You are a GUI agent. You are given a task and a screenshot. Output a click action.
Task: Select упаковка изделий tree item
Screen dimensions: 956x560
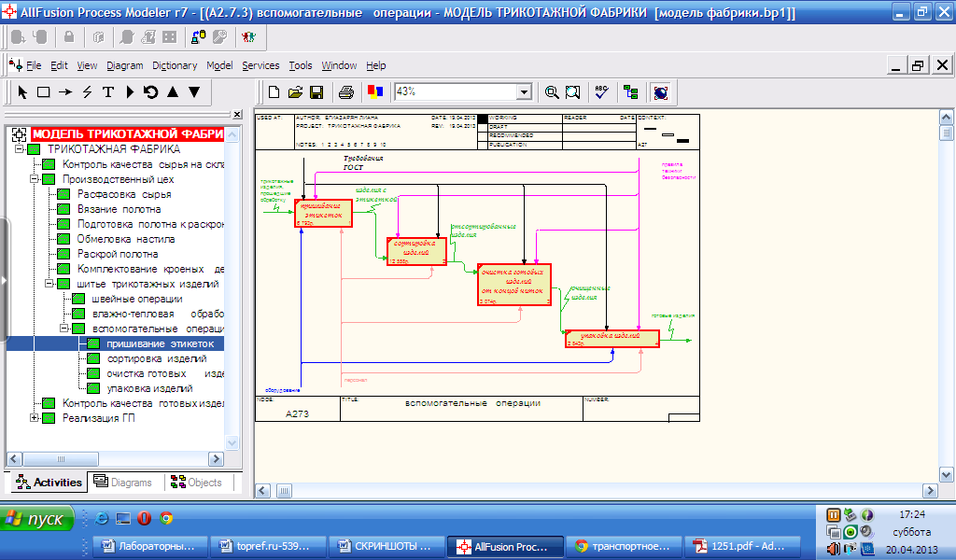coord(149,388)
